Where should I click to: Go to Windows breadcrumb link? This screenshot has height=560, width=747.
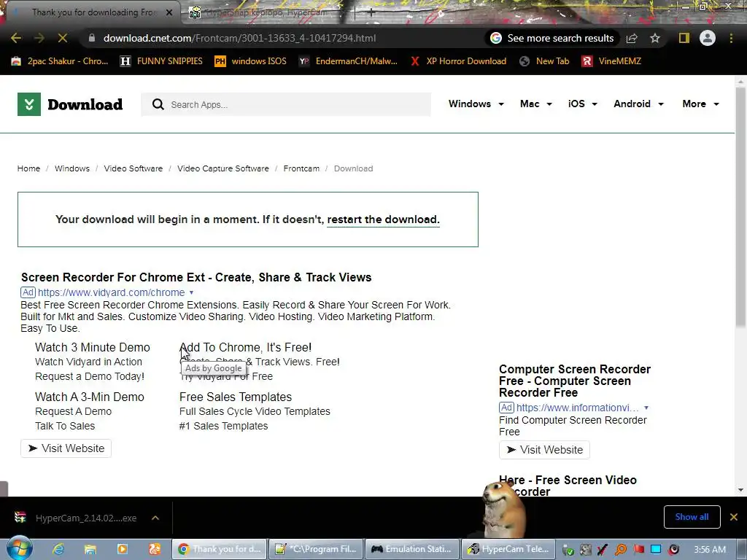pos(72,168)
